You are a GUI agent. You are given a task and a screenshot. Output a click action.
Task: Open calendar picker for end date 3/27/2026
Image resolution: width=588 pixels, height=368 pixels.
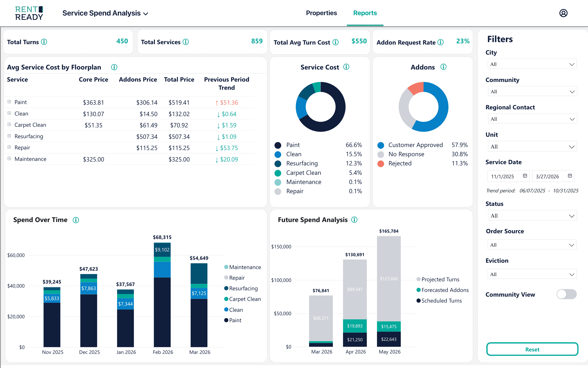click(x=570, y=176)
